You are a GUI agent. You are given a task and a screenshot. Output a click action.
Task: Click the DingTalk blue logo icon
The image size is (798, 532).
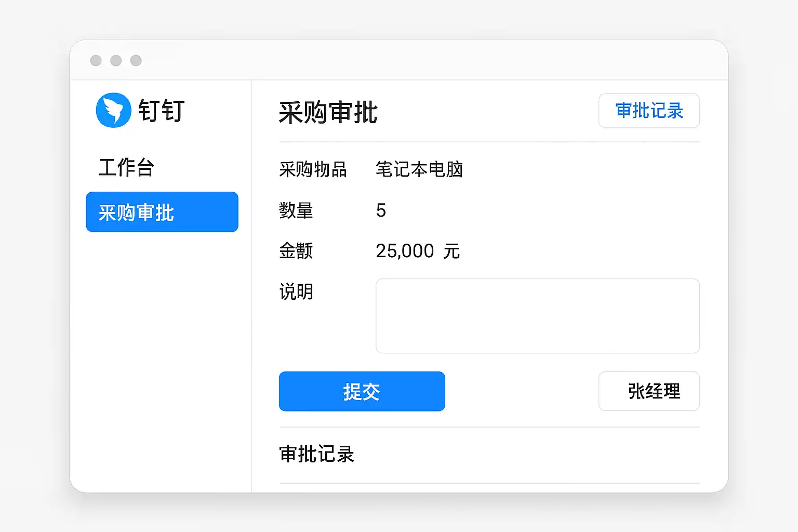pyautogui.click(x=113, y=110)
